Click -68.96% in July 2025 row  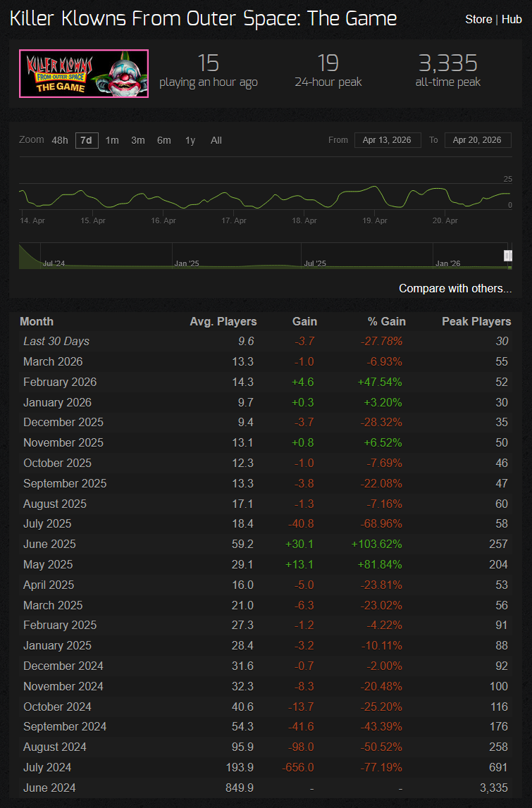click(x=381, y=524)
